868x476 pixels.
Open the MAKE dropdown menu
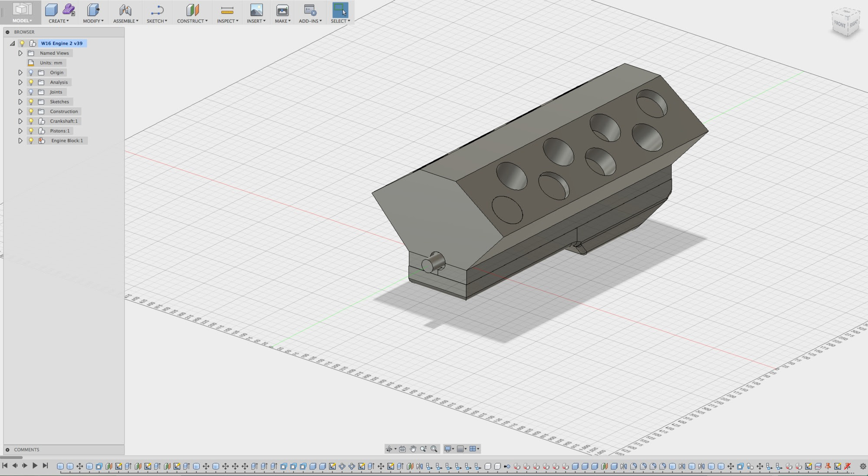tap(283, 21)
